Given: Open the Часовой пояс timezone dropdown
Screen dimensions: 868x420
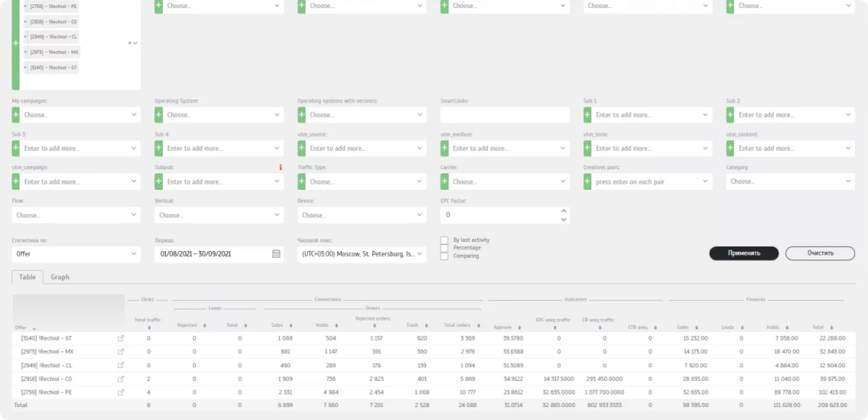Looking at the screenshot, I should point(361,254).
